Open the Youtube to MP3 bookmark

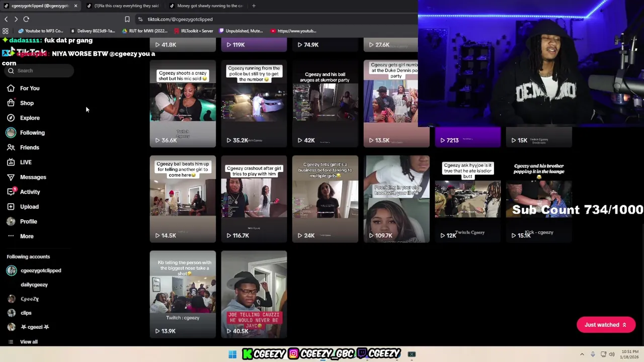coord(41,31)
